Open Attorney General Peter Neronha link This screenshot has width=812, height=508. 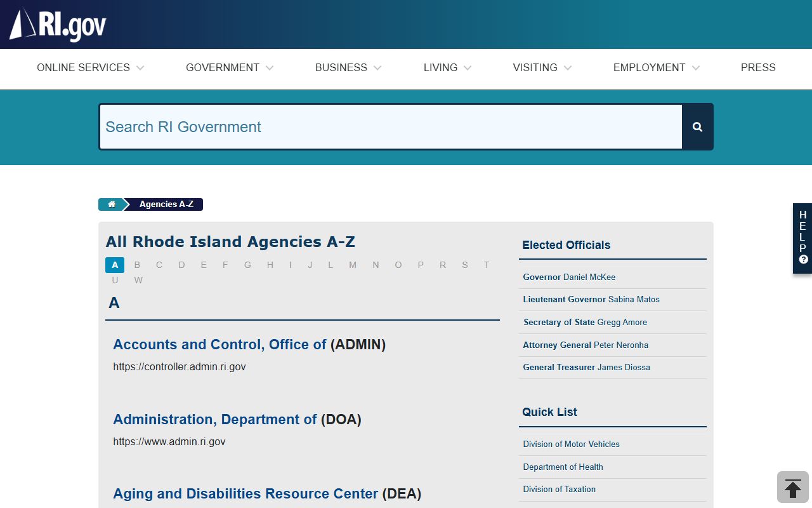586,345
